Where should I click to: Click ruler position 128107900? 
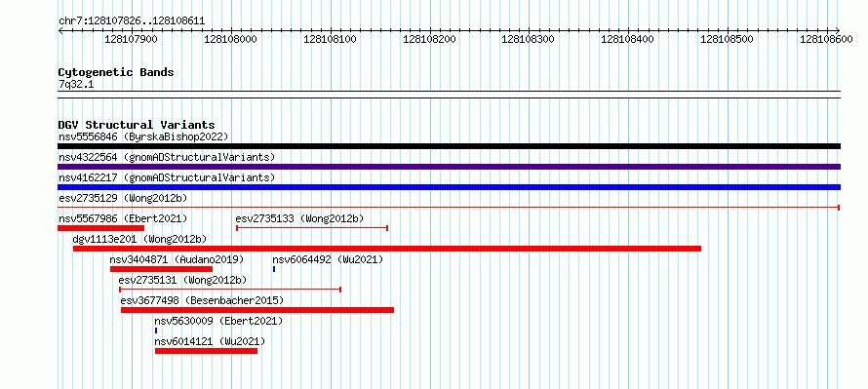click(131, 39)
